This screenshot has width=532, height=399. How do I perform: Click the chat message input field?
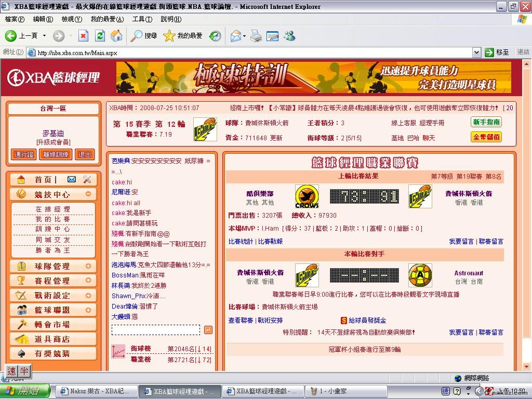click(156, 330)
